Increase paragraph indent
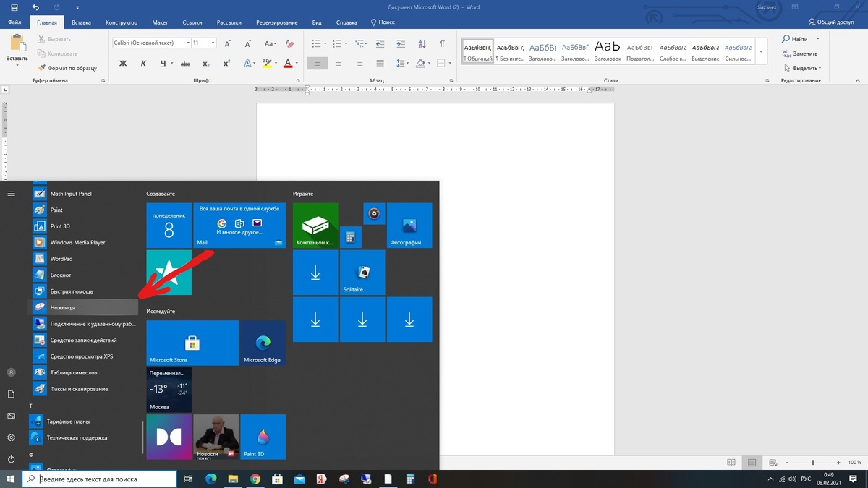The width and height of the screenshot is (868, 488). 401,43
